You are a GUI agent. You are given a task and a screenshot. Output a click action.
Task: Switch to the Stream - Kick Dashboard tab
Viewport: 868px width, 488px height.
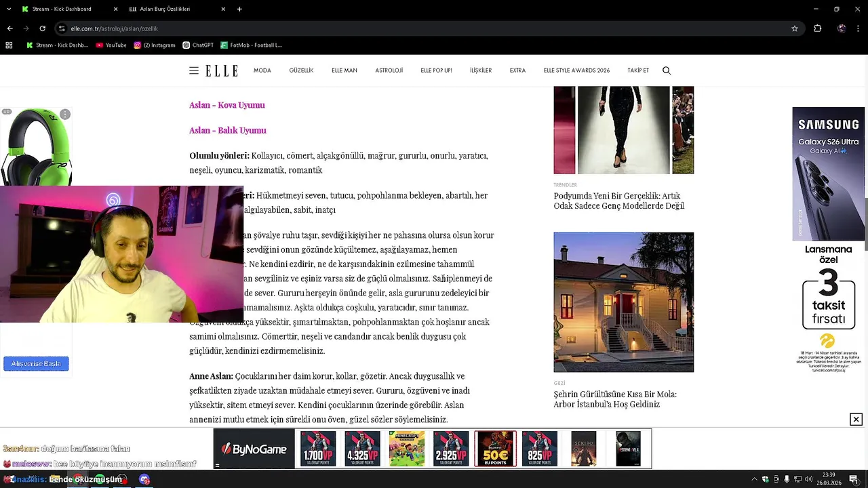[68, 9]
